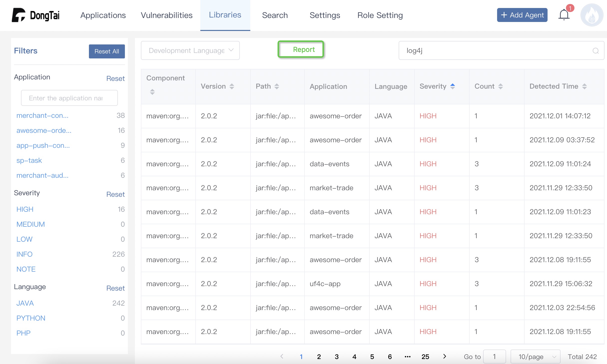Open the 10/page page-size dropdown
Screen dimensions: 607x364
pyautogui.click(x=535, y=357)
